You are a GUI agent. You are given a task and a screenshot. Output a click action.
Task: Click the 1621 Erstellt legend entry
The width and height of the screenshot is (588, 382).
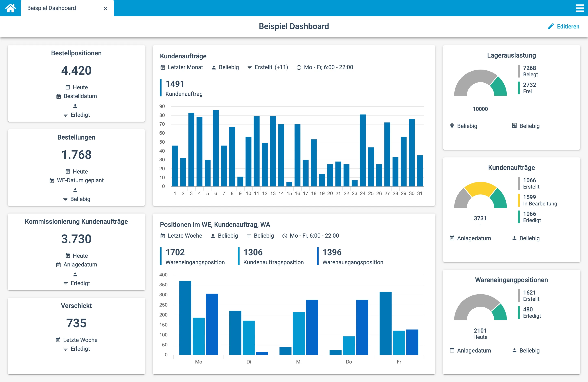[x=529, y=296]
